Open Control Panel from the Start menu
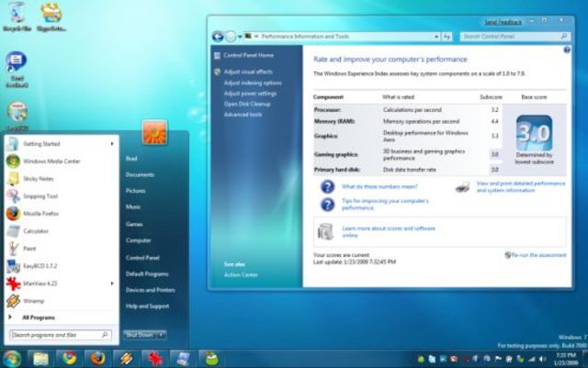 [142, 258]
